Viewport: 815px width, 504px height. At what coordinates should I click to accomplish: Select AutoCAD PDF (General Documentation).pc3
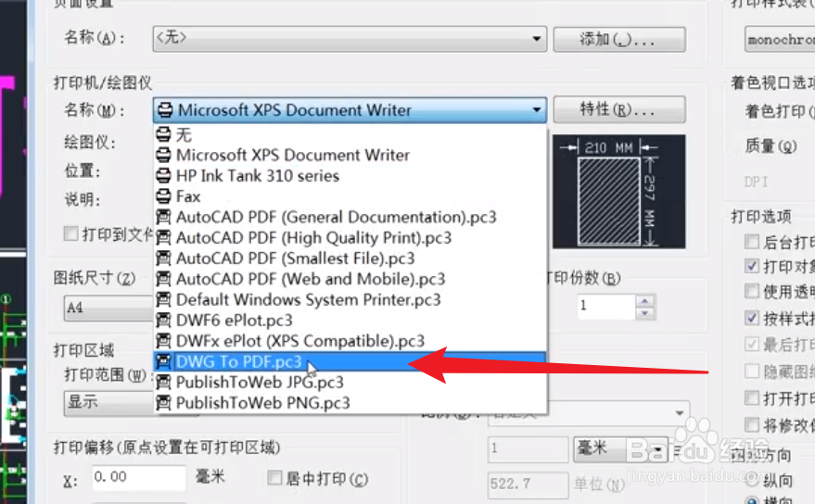[x=350, y=217]
